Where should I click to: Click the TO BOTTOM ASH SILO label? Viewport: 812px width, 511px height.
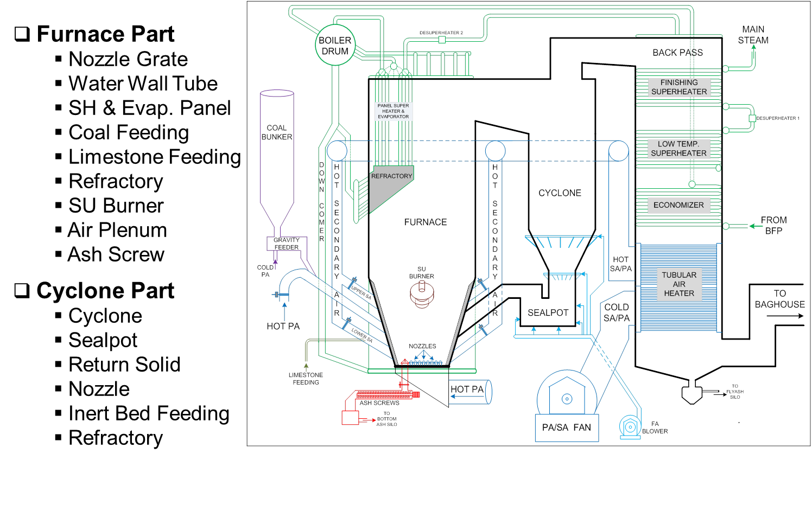click(387, 419)
